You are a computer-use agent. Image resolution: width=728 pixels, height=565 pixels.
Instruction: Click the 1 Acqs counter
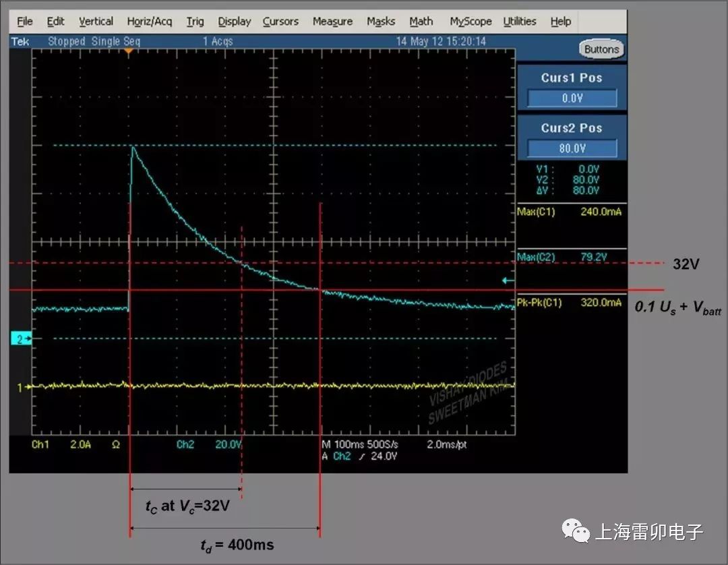click(218, 41)
